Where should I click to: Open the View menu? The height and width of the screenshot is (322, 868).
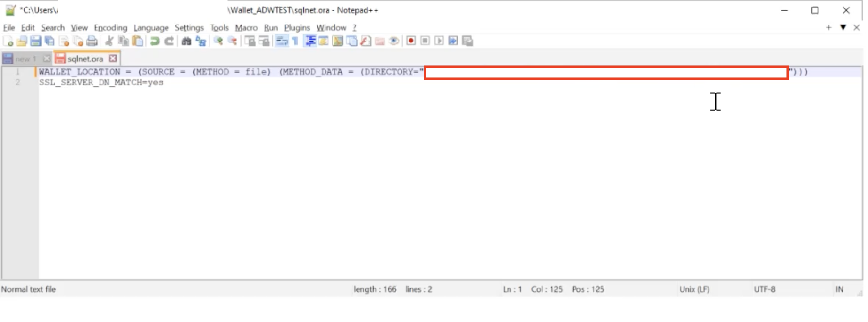point(79,27)
